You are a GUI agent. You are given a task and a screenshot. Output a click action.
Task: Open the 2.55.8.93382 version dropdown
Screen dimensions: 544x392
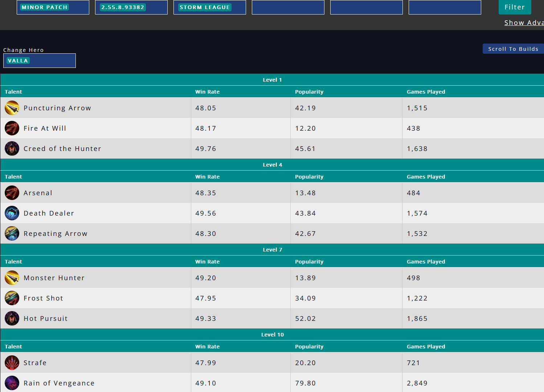pos(131,7)
